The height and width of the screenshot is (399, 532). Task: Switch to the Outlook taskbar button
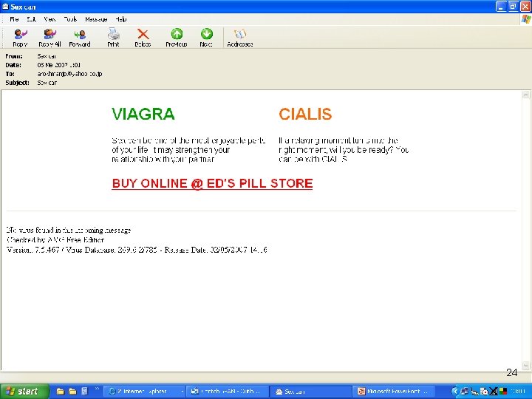tap(228, 392)
